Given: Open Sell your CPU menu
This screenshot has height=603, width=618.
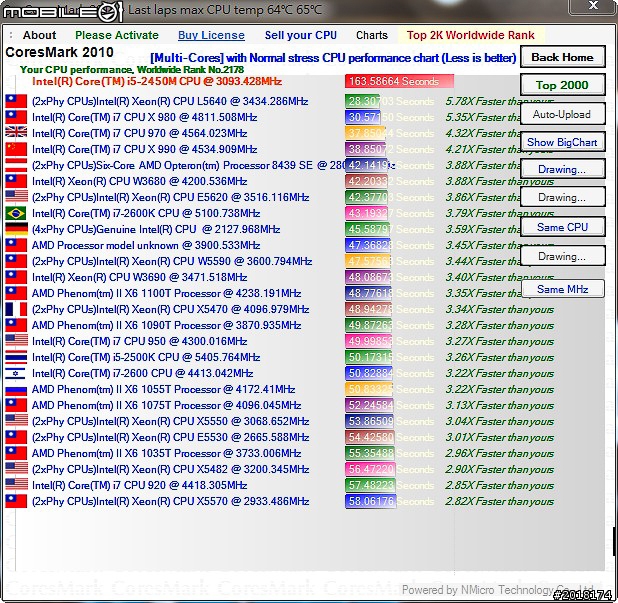Looking at the screenshot, I should [x=301, y=35].
